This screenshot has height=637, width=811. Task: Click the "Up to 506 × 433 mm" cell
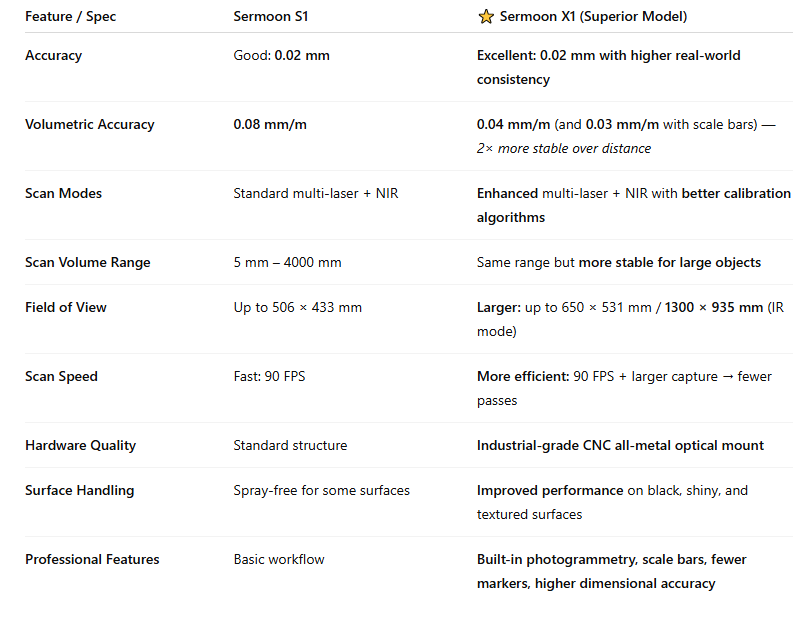click(x=297, y=308)
